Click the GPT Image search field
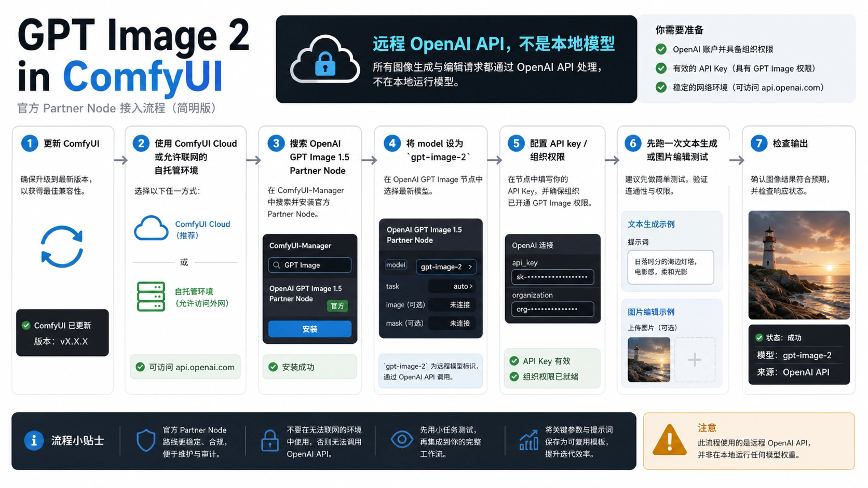 (x=310, y=265)
